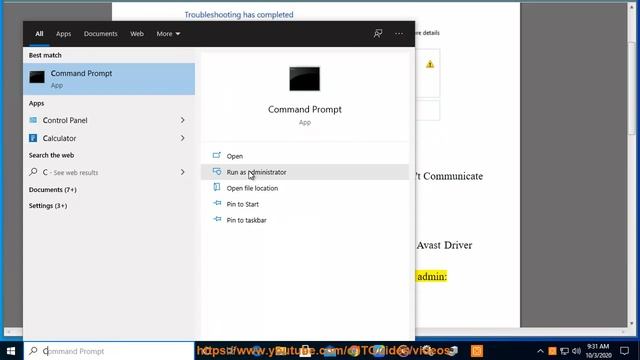Open the three-dot search options menu
Viewport: 640px width, 360px height.
point(399,33)
